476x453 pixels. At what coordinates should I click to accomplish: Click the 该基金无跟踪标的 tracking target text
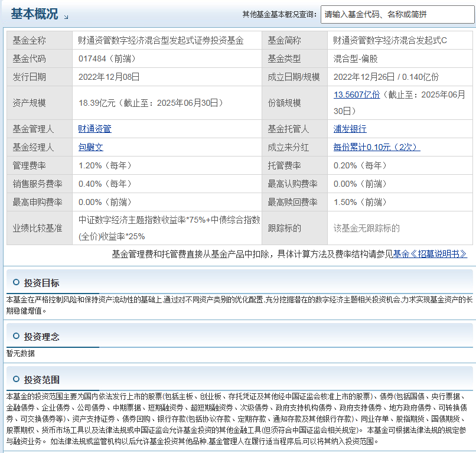[366, 228]
